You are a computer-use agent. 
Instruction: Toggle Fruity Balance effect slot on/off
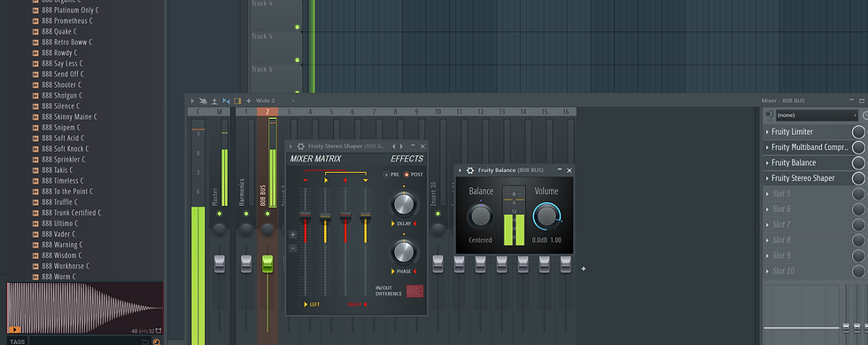[x=858, y=163]
